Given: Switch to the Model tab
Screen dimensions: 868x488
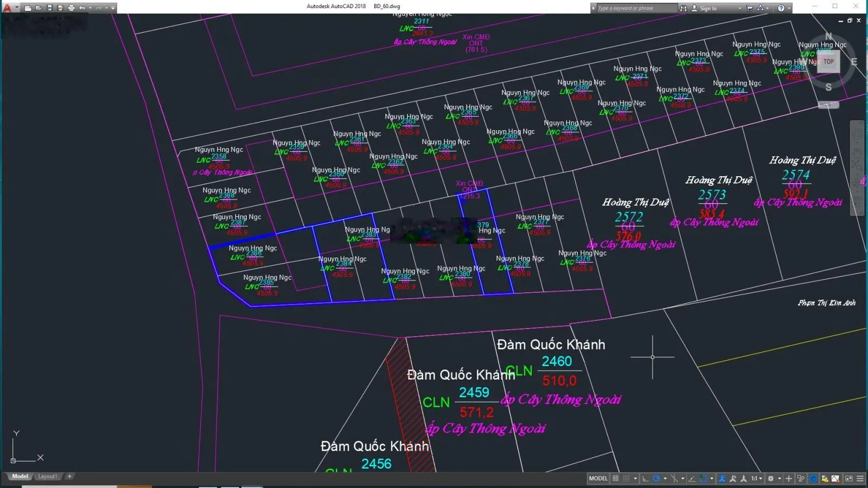Looking at the screenshot, I should (20, 476).
